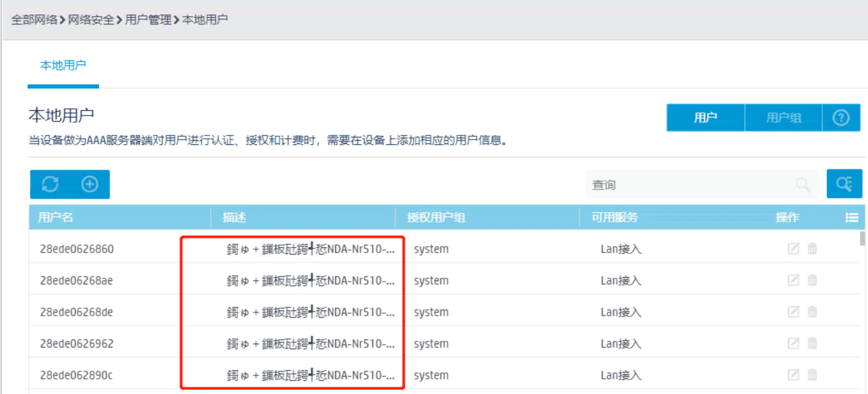Edit user 28ede06268de
868x394 pixels.
point(793,312)
